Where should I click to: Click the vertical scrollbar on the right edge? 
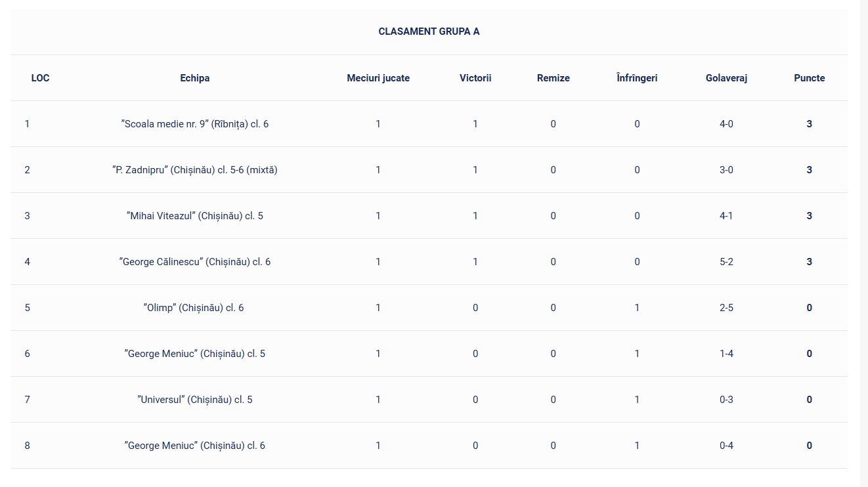coord(863,243)
